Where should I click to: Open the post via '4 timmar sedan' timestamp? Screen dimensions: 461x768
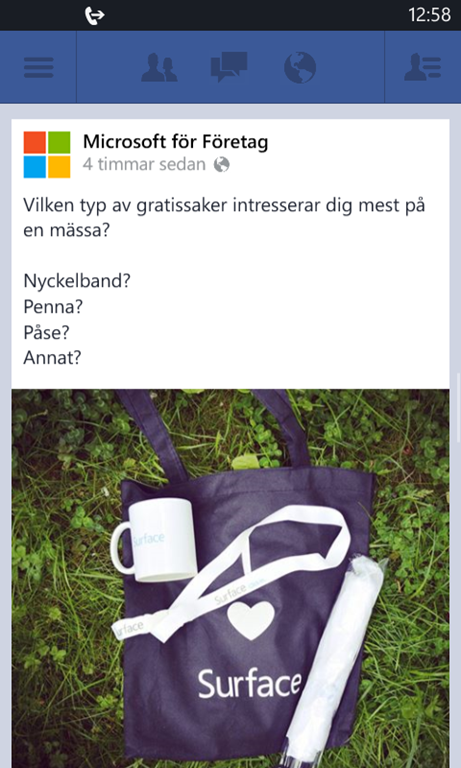click(144, 165)
